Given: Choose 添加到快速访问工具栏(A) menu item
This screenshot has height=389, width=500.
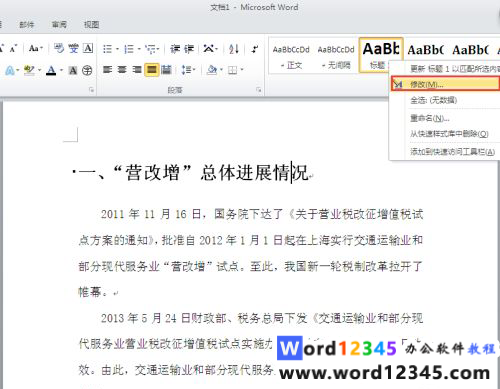Looking at the screenshot, I should (x=445, y=152).
